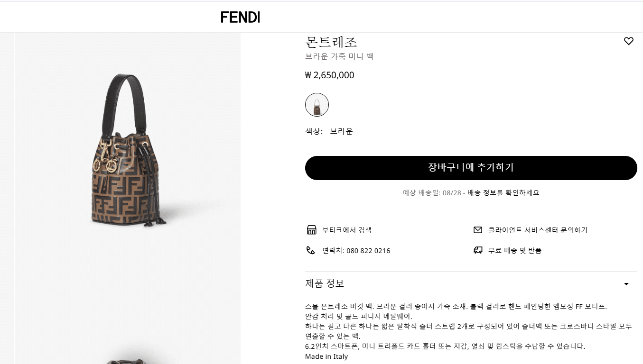Click the 제품 정보 section heading
Screen dimensions: 643x364
coord(325,283)
